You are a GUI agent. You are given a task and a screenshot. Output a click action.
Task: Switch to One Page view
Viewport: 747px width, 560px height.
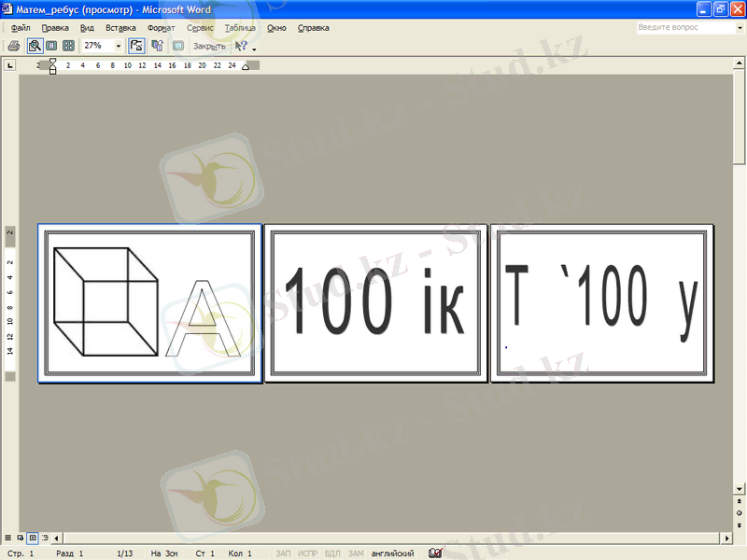pyautogui.click(x=52, y=45)
